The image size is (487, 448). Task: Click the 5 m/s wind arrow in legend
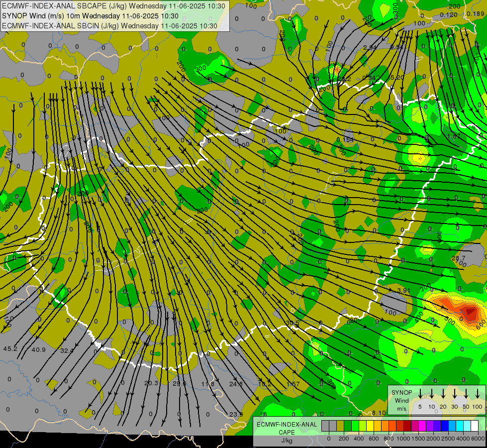tap(420, 394)
